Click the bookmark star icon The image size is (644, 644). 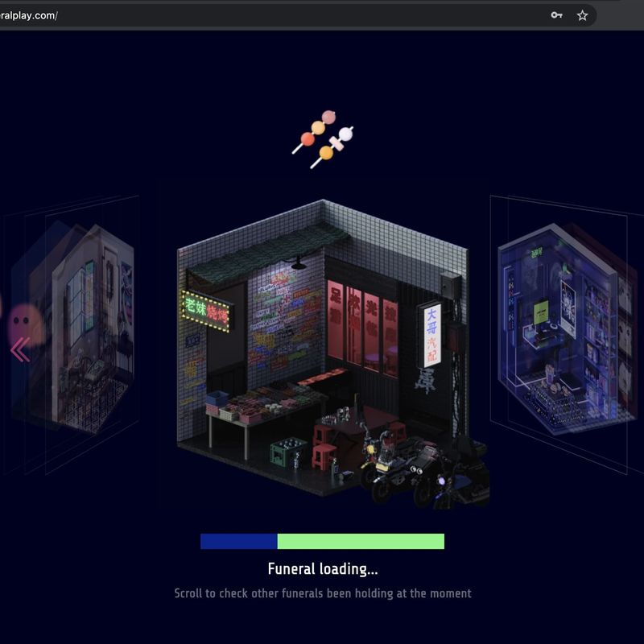[582, 15]
